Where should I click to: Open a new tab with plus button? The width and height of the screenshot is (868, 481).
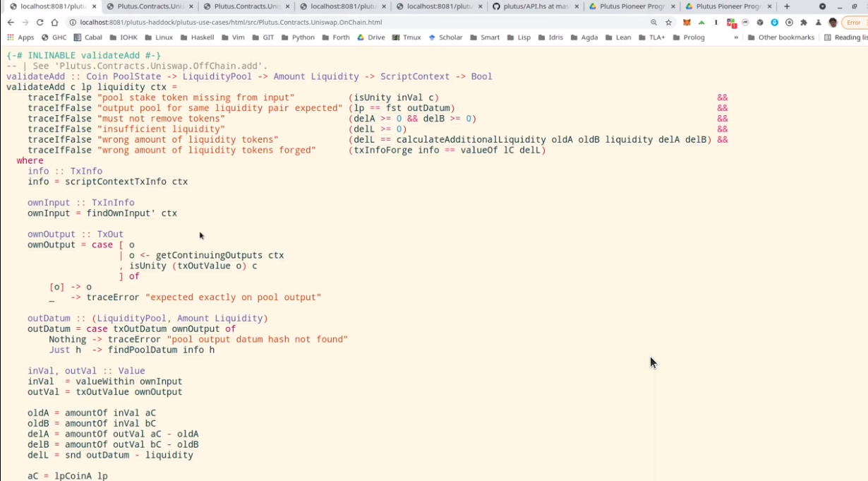click(x=787, y=6)
